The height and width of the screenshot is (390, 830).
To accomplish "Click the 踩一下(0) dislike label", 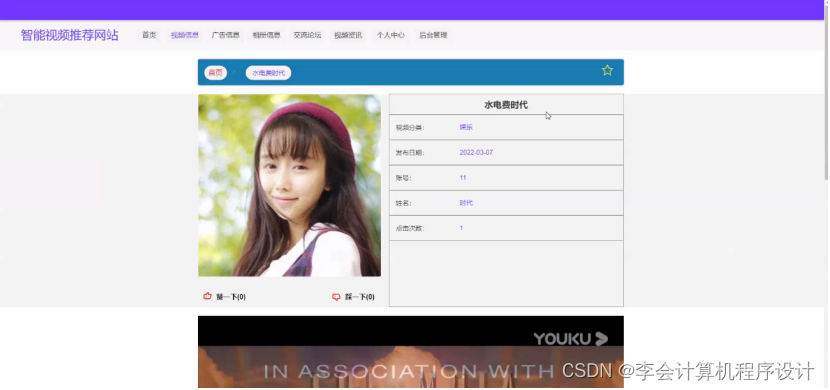I will [360, 297].
